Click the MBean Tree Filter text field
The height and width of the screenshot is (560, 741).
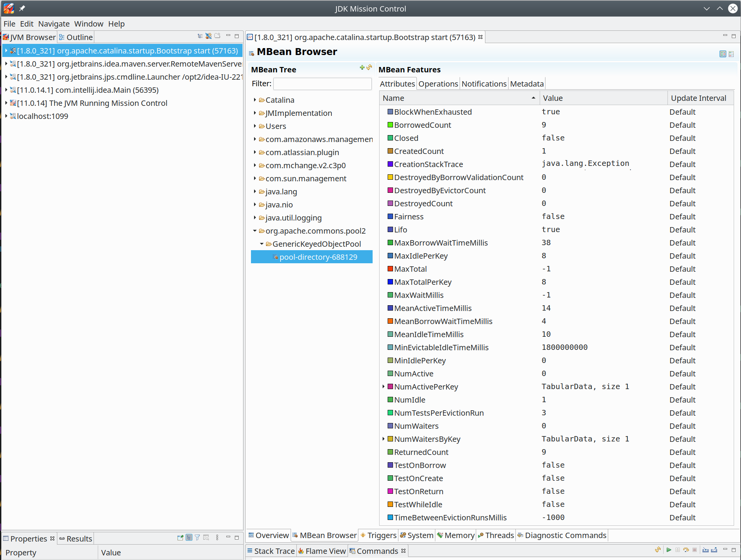coord(322,84)
